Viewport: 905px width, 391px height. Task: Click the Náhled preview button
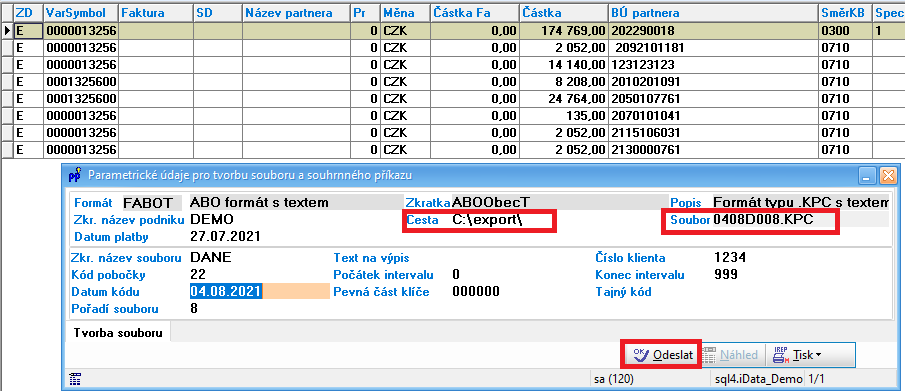point(732,355)
